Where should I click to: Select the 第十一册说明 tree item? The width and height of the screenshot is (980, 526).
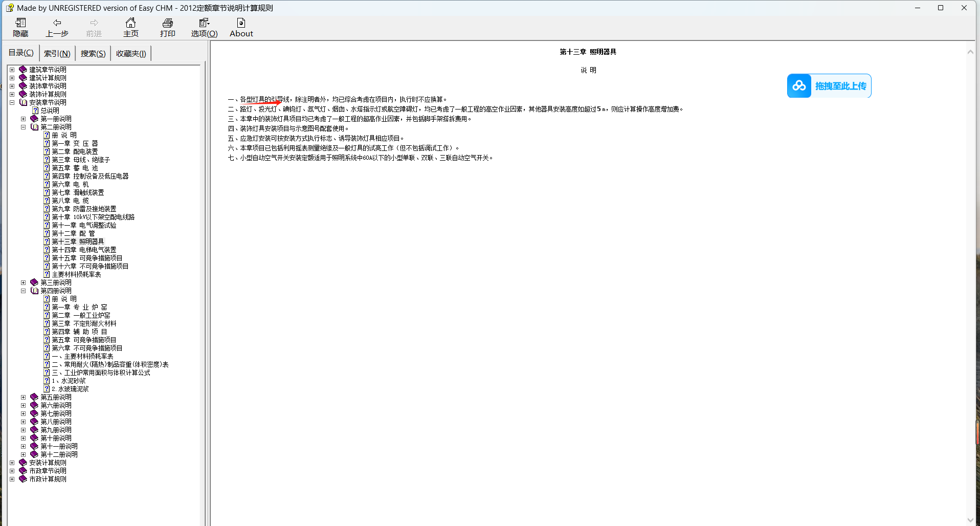[x=59, y=446]
